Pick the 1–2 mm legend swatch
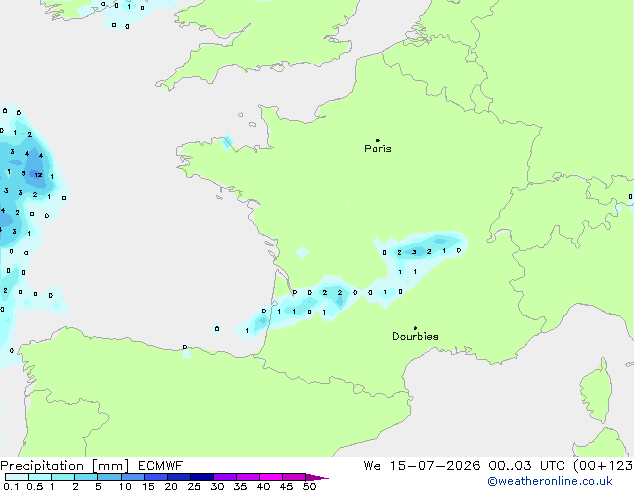This screenshot has width=634, height=490. click(63, 477)
